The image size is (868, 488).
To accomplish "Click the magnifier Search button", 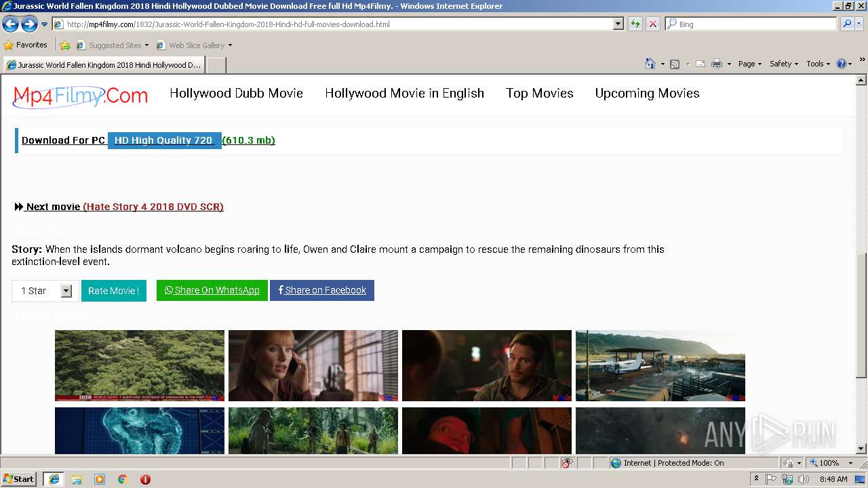I will pos(846,24).
